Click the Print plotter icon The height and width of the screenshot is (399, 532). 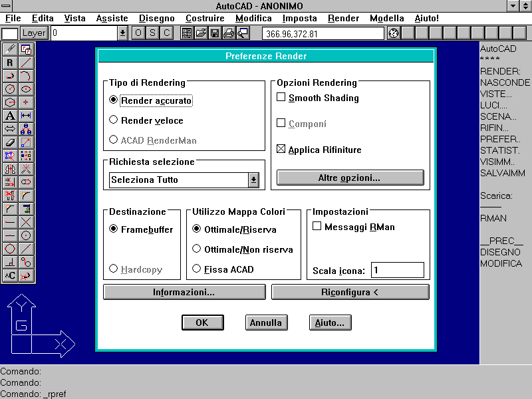click(229, 33)
